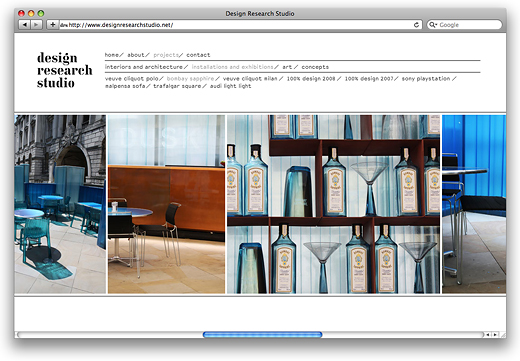Click the add bookmark plus button

(x=52, y=25)
